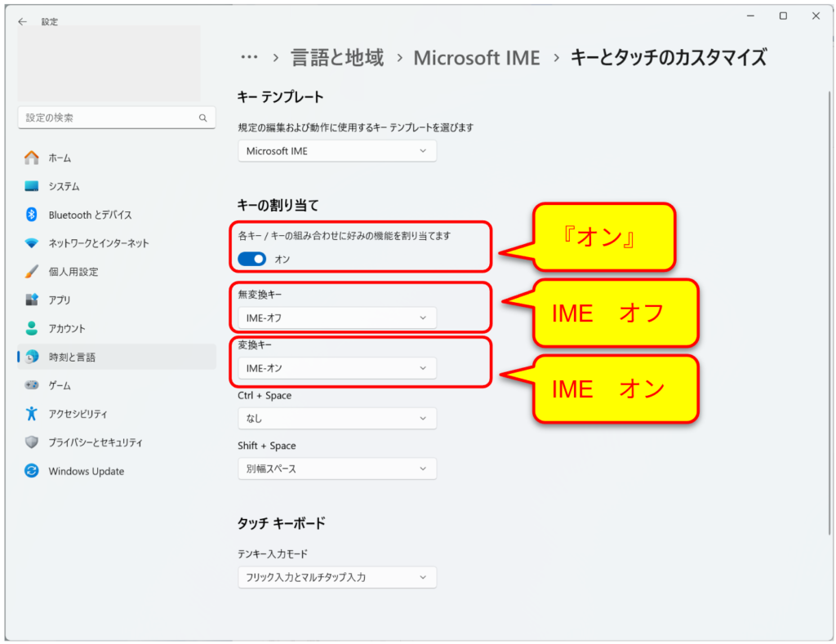Click the システム monitor icon

pos(32,186)
